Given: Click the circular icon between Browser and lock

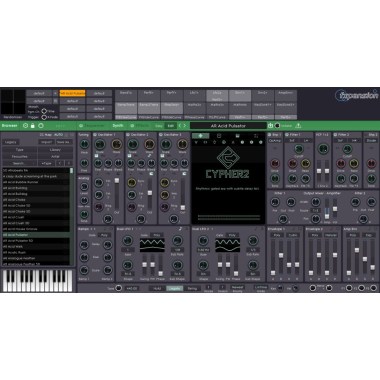Looking at the screenshot, I should point(25,126).
